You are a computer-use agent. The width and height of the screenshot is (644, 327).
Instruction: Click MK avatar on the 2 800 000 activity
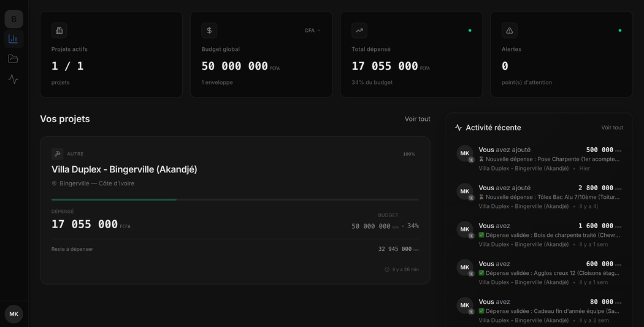pyautogui.click(x=464, y=191)
